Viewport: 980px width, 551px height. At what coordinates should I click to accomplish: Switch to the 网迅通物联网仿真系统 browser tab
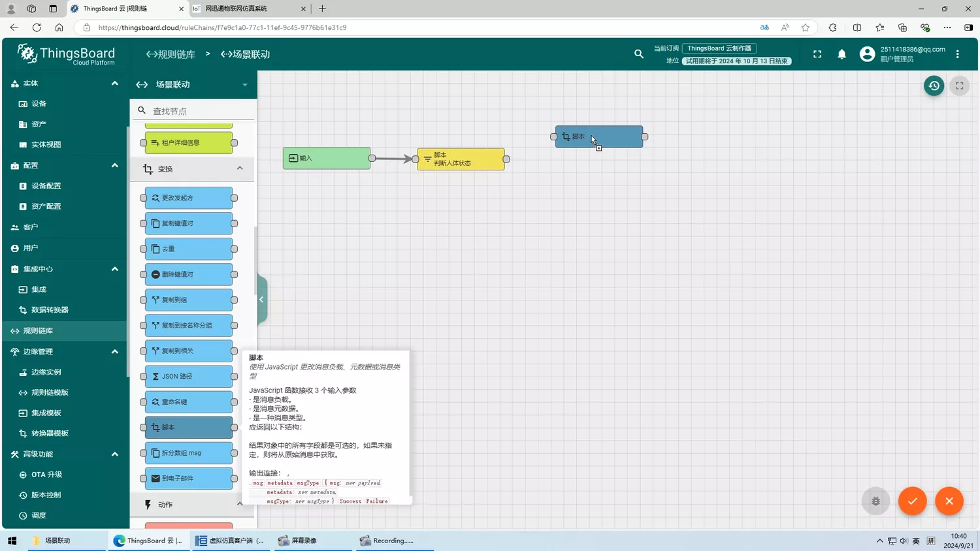click(x=248, y=8)
